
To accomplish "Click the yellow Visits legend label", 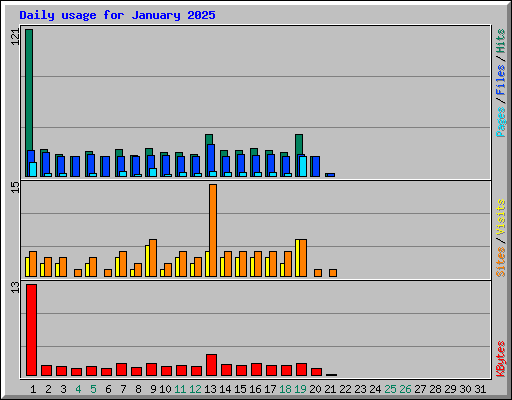I will [501, 218].
